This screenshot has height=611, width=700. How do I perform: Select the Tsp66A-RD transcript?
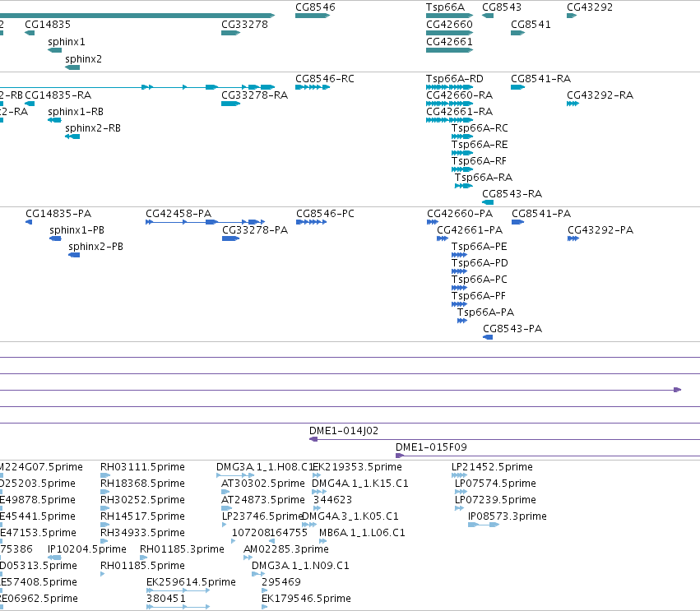coord(449,87)
